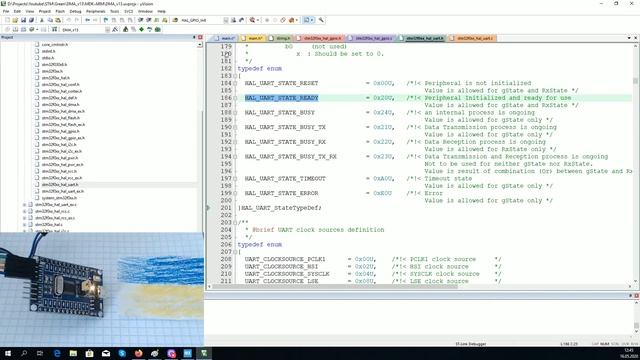This screenshot has width=640, height=360.
Task: Click the Navigate Backwards arrow icon
Action: (x=87, y=20)
